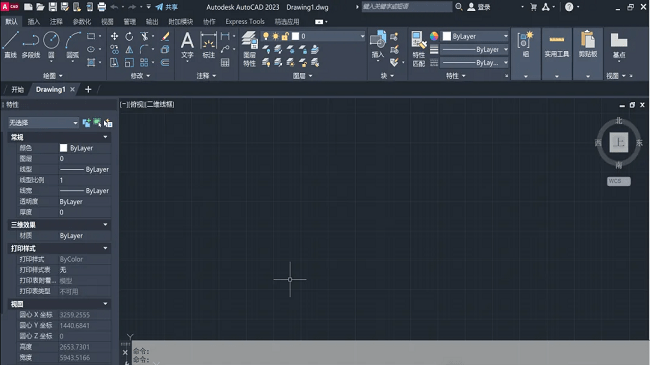Toggle layer on/off light bulb icon

click(x=266, y=36)
